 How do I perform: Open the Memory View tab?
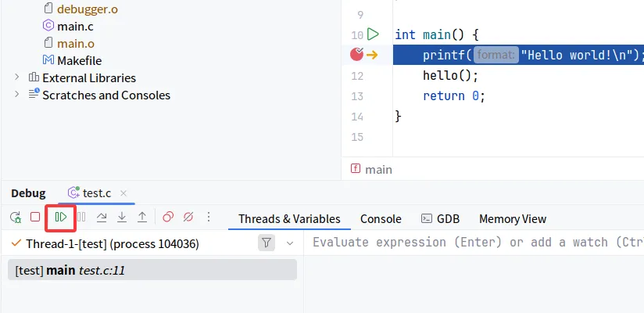(513, 219)
